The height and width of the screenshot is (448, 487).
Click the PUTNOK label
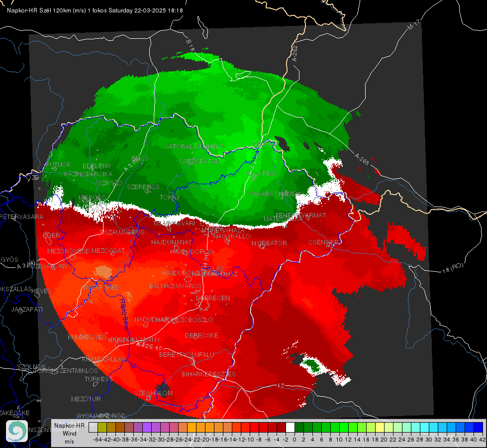[x=58, y=164]
